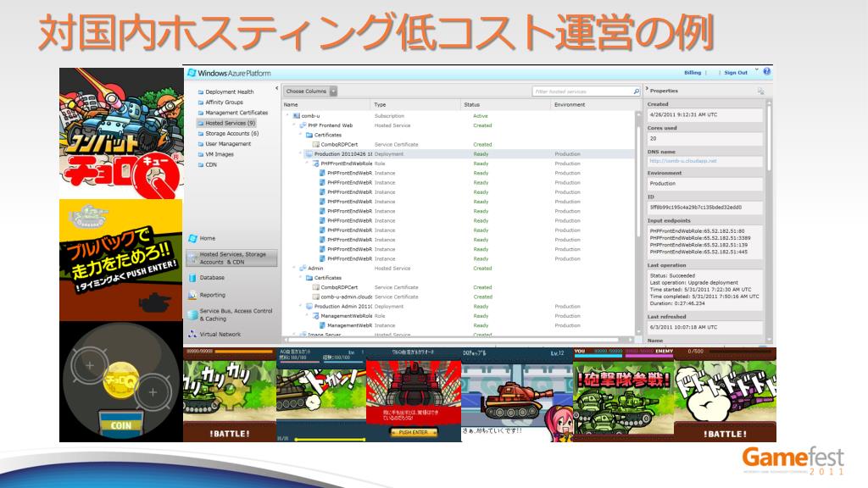The image size is (868, 488).
Task: Select the ManagementWebR instance row
Action: 459,325
